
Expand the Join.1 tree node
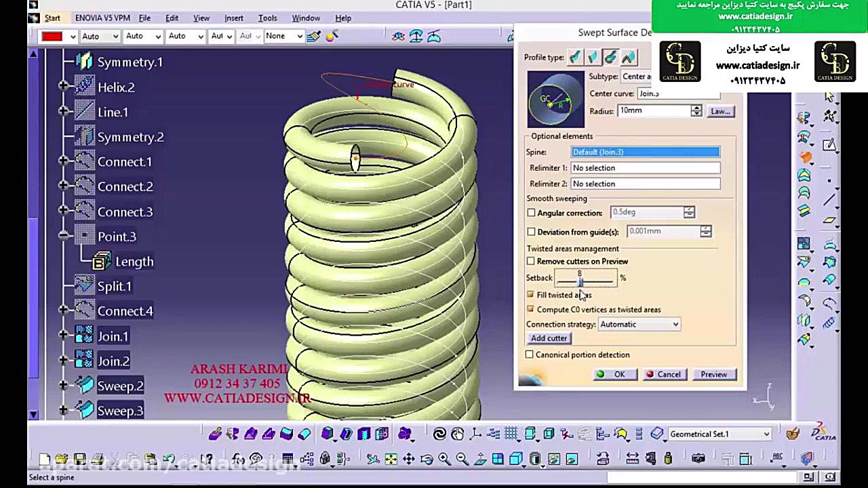point(63,335)
